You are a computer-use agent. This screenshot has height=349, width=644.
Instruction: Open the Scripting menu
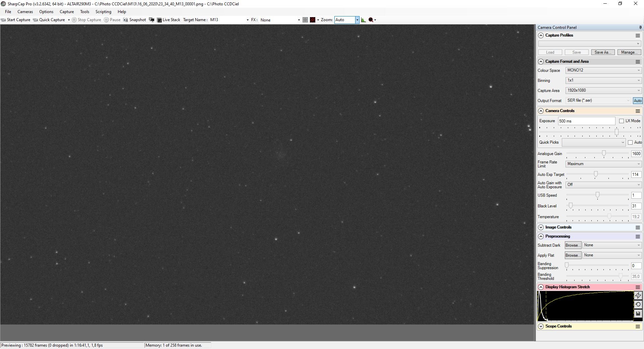coord(103,12)
